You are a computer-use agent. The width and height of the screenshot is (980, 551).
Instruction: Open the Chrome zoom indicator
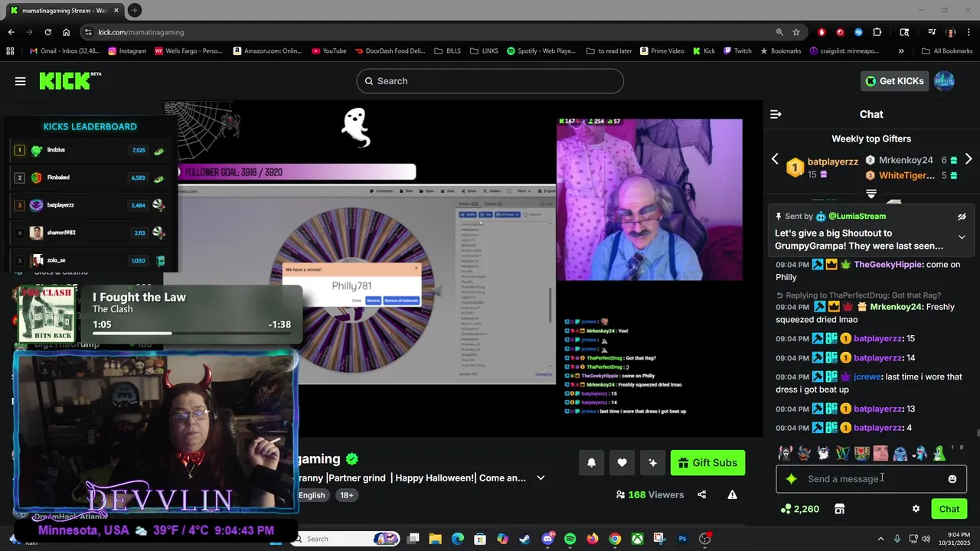(779, 32)
